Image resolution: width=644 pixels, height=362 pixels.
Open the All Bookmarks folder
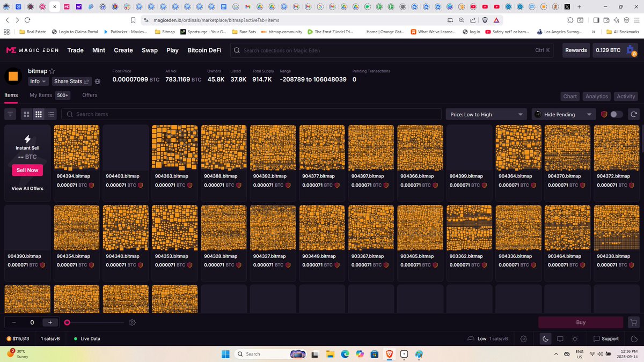[622, 32]
